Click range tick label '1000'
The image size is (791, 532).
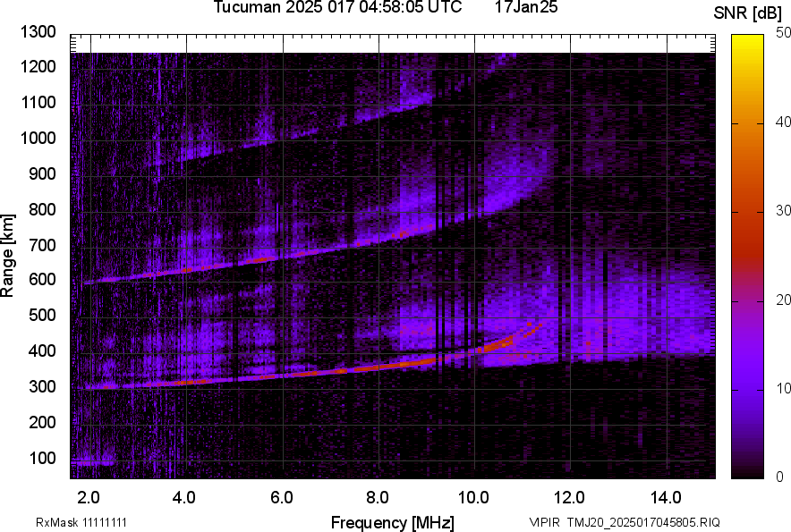pyautogui.click(x=38, y=138)
